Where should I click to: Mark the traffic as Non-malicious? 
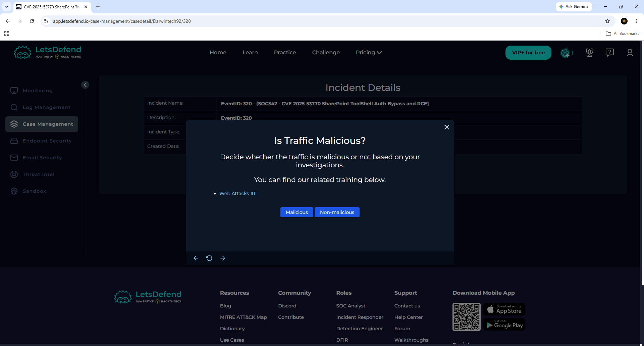pyautogui.click(x=337, y=212)
